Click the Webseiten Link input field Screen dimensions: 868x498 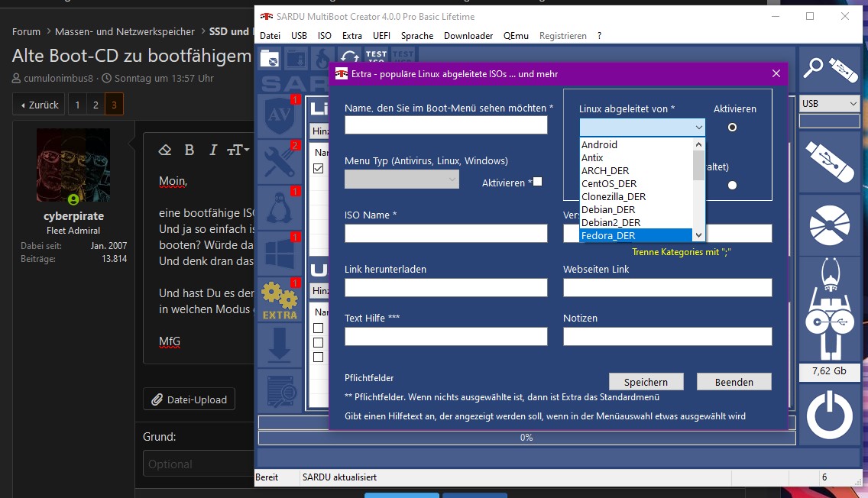[x=667, y=287]
